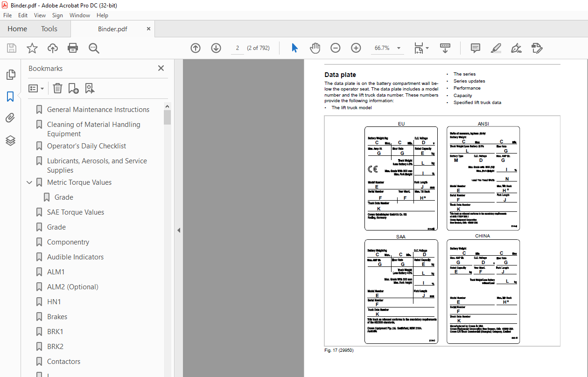Click the upload to cloud icon

pyautogui.click(x=53, y=48)
